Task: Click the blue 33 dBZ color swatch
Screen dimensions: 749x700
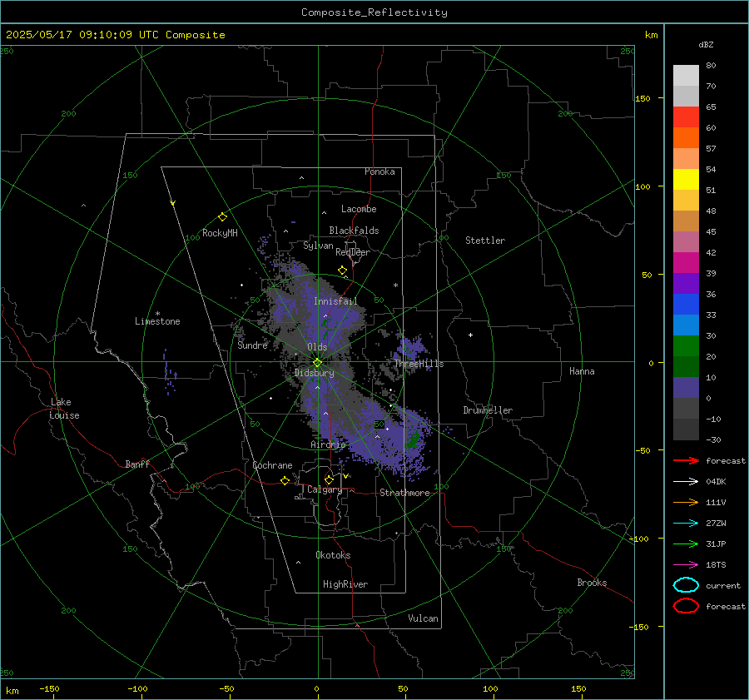Action: point(686,305)
